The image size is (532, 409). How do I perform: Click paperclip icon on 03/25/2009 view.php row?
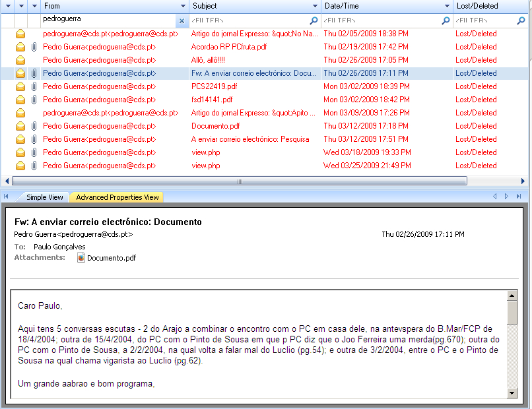coord(34,166)
